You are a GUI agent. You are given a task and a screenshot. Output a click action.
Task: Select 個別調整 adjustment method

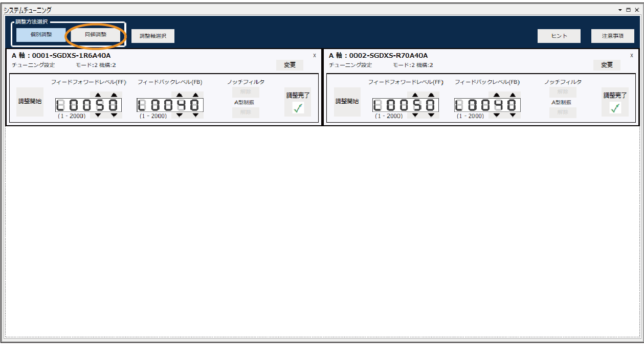(x=41, y=35)
